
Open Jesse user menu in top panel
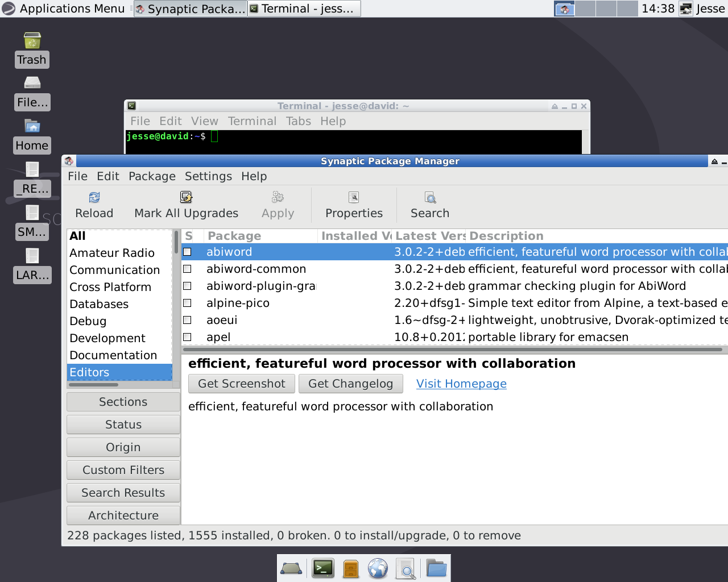click(x=703, y=9)
